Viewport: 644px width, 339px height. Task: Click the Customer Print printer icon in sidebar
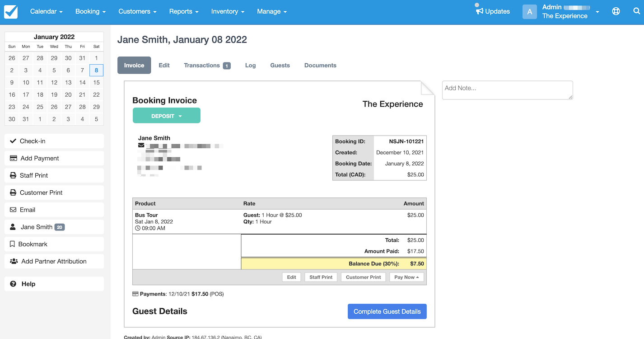click(x=13, y=193)
